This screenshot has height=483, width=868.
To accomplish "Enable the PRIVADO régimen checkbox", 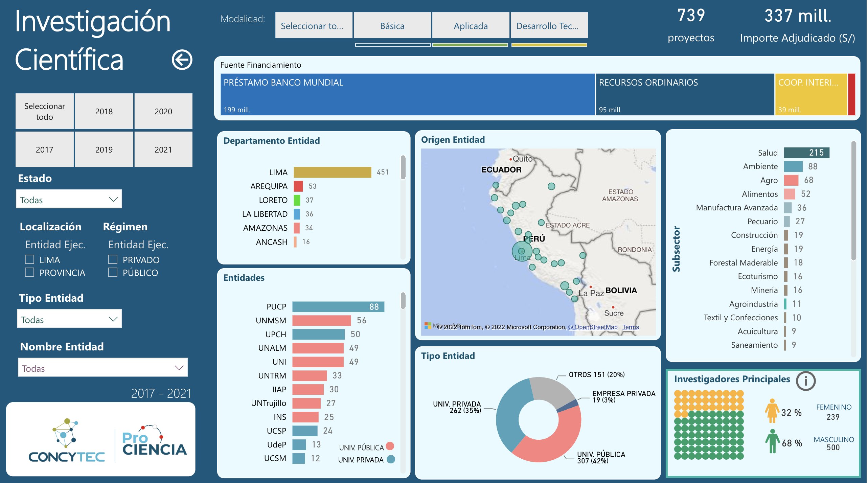I will point(113,259).
